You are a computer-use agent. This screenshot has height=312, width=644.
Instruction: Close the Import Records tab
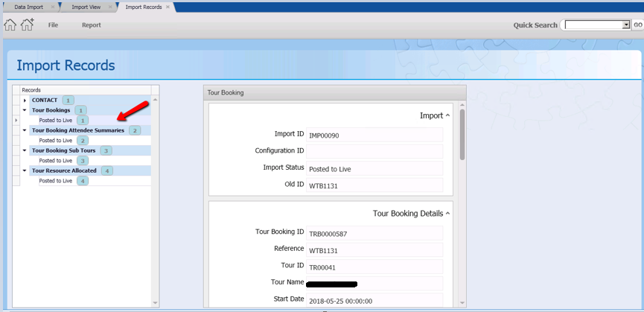(x=168, y=7)
